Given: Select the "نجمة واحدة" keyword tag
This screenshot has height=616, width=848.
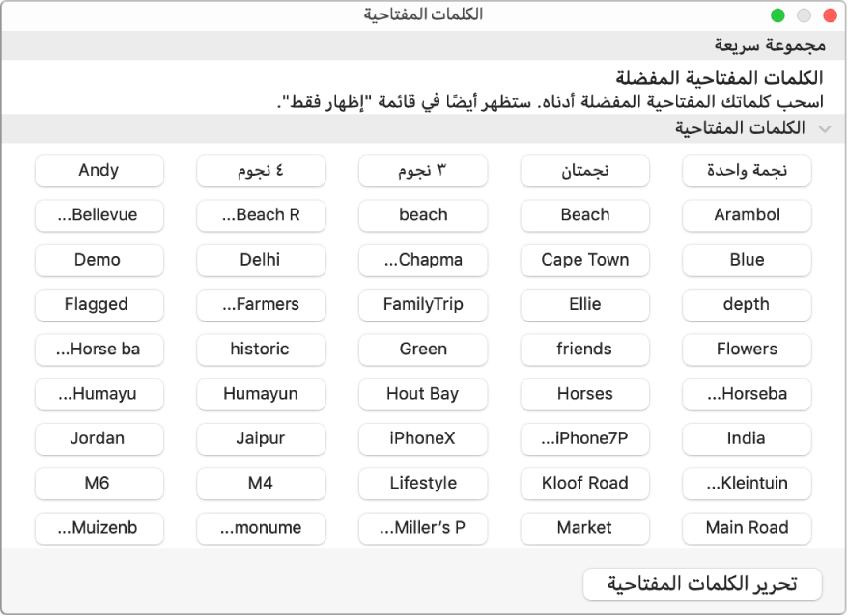Looking at the screenshot, I should pos(747,171).
